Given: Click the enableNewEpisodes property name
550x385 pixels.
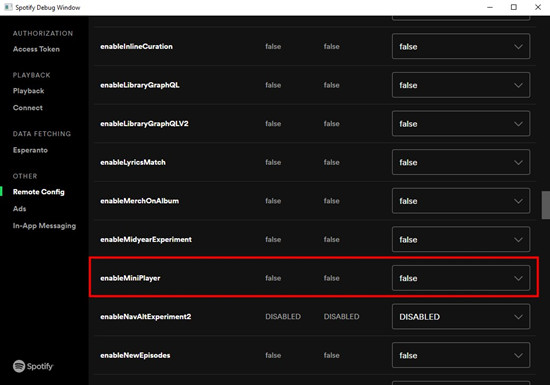Looking at the screenshot, I should (x=135, y=355).
